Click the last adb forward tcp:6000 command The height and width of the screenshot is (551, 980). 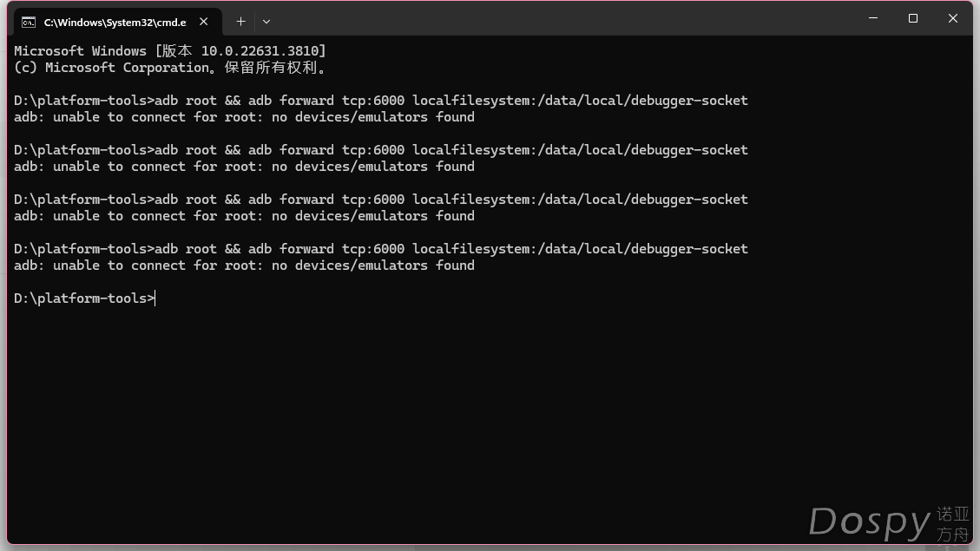point(497,249)
